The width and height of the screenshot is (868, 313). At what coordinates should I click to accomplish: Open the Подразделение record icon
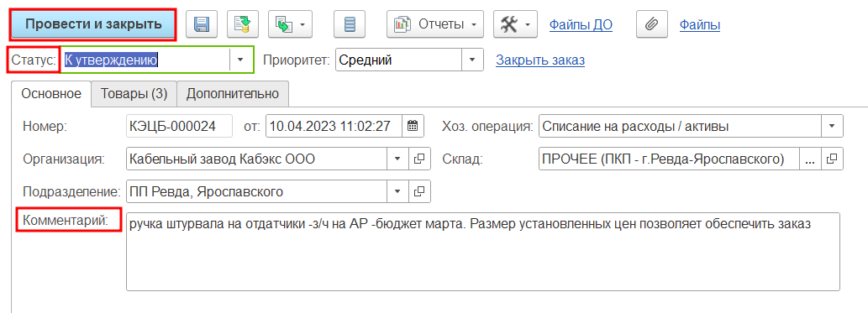[419, 192]
